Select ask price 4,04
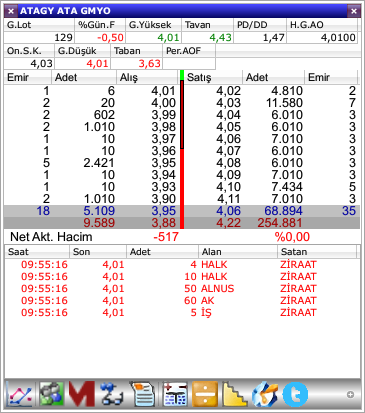 coord(228,115)
